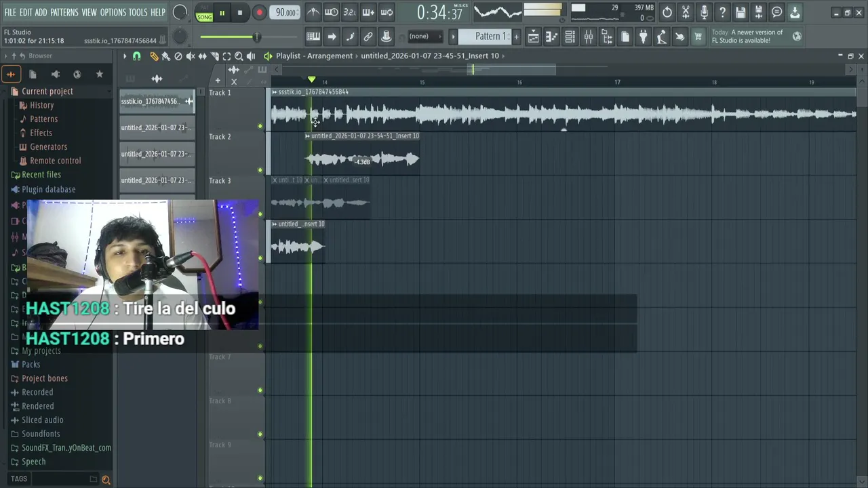Open the Playlist view icon
Image resolution: width=868 pixels, height=488 pixels.
click(534, 37)
